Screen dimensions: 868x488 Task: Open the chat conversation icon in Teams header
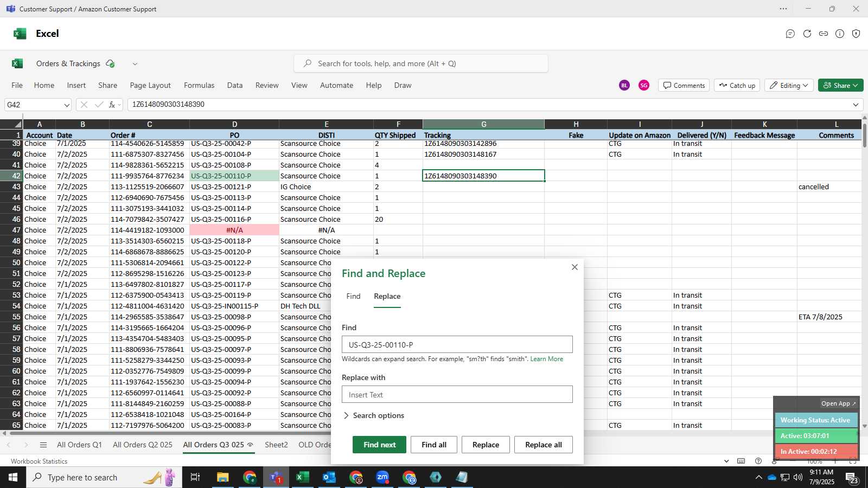(790, 34)
